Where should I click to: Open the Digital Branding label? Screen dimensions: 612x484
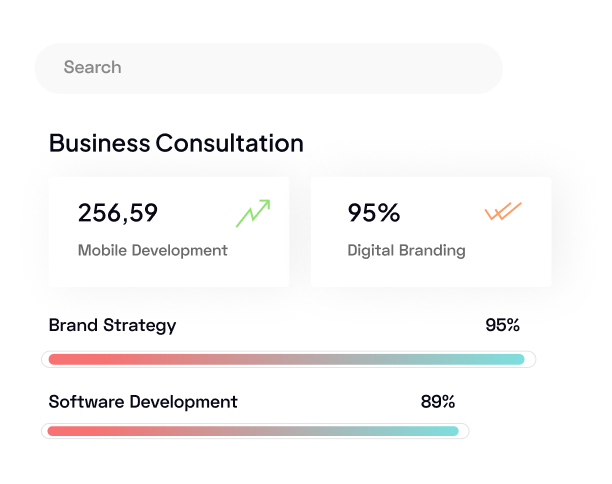406,250
